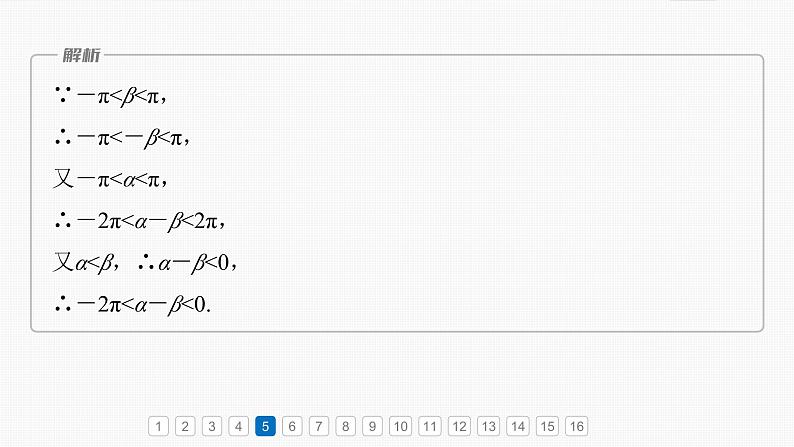Screen dimensions: 794x447
Task: Switch to page 7
Action: [319, 427]
